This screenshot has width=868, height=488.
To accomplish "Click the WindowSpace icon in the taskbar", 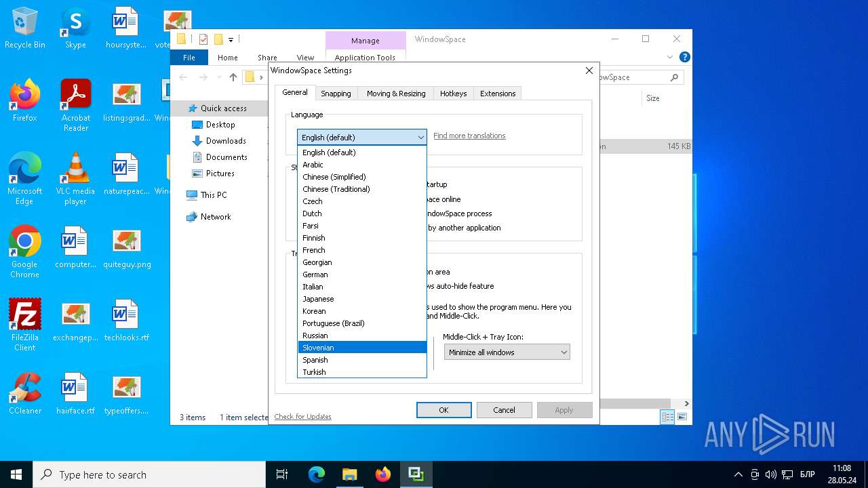I will click(416, 474).
